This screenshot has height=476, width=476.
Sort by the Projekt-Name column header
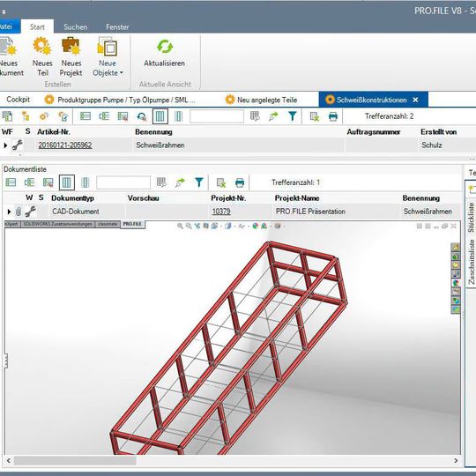pyautogui.click(x=297, y=198)
